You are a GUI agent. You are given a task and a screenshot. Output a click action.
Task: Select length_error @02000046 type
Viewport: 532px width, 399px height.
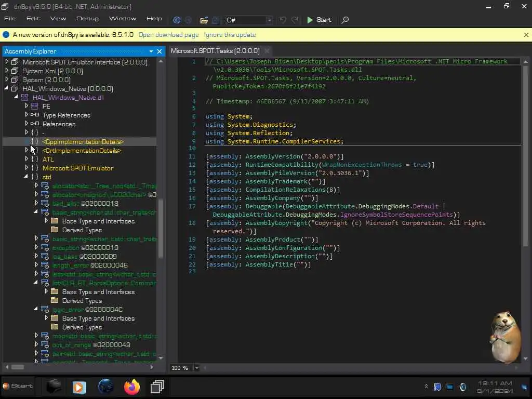[90, 265]
